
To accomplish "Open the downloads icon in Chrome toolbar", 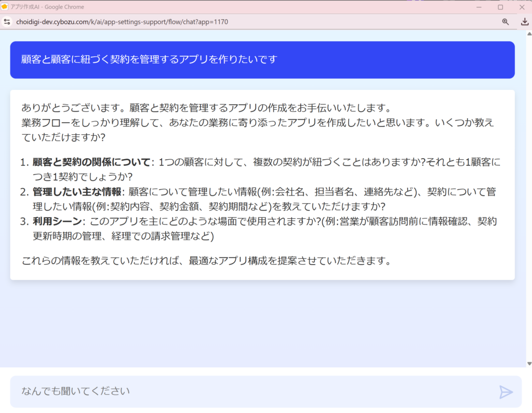I will click(524, 22).
